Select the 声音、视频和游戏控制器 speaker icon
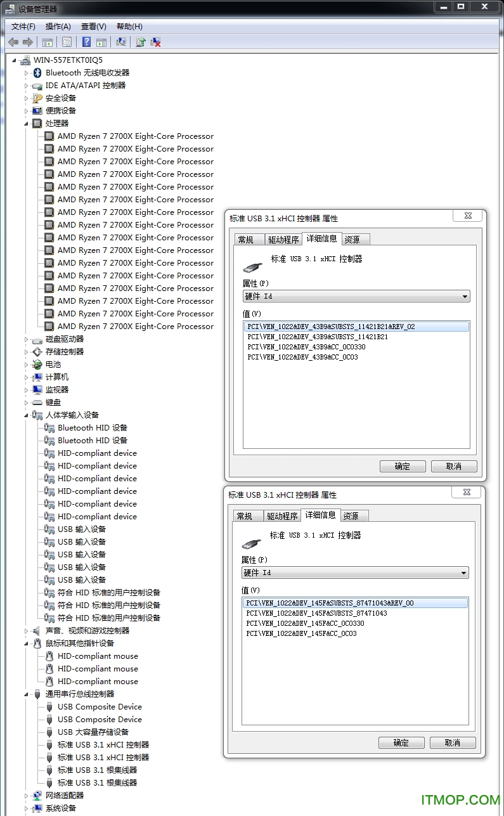The height and width of the screenshot is (816, 504). tap(37, 631)
